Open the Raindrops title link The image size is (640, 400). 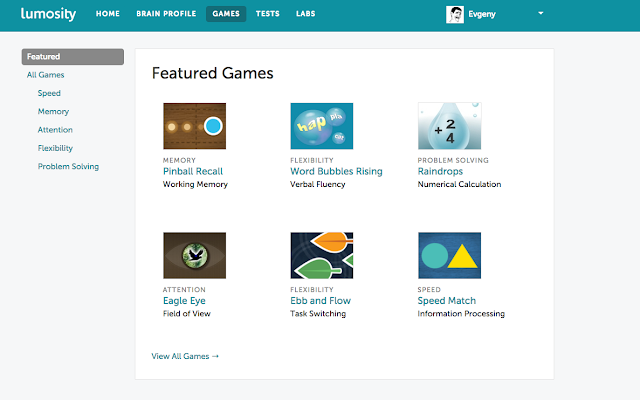tap(440, 171)
